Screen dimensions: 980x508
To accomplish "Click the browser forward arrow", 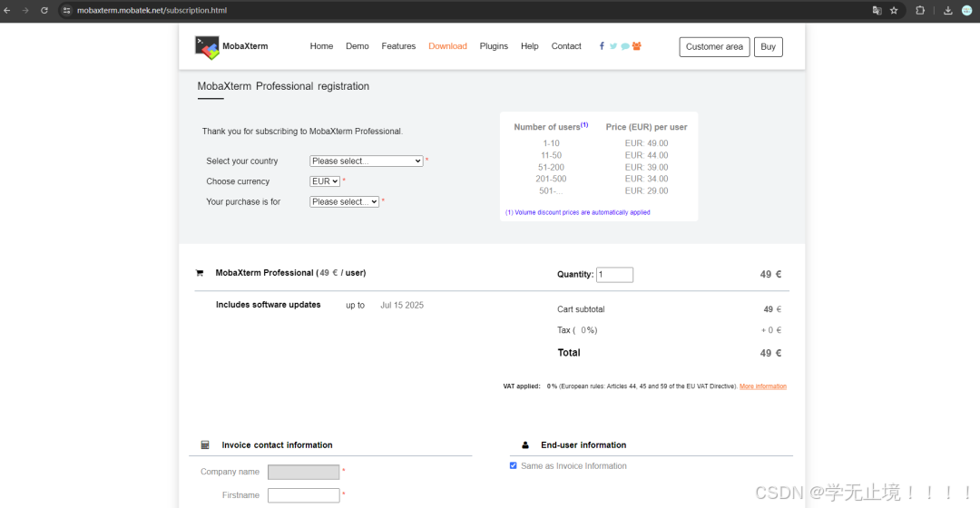I will pyautogui.click(x=25, y=11).
